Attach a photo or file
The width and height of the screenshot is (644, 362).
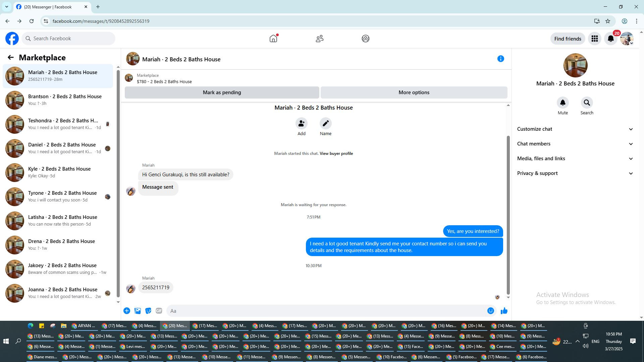click(138, 311)
